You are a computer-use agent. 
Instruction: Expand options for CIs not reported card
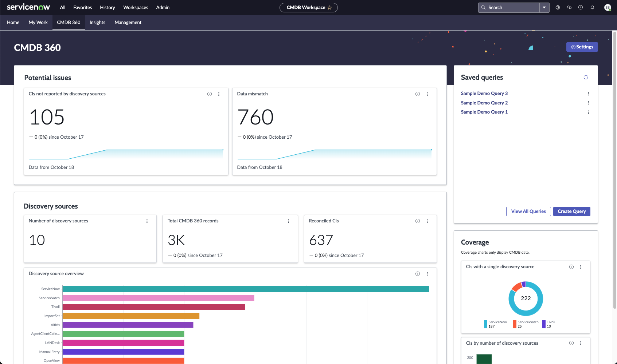tap(219, 94)
